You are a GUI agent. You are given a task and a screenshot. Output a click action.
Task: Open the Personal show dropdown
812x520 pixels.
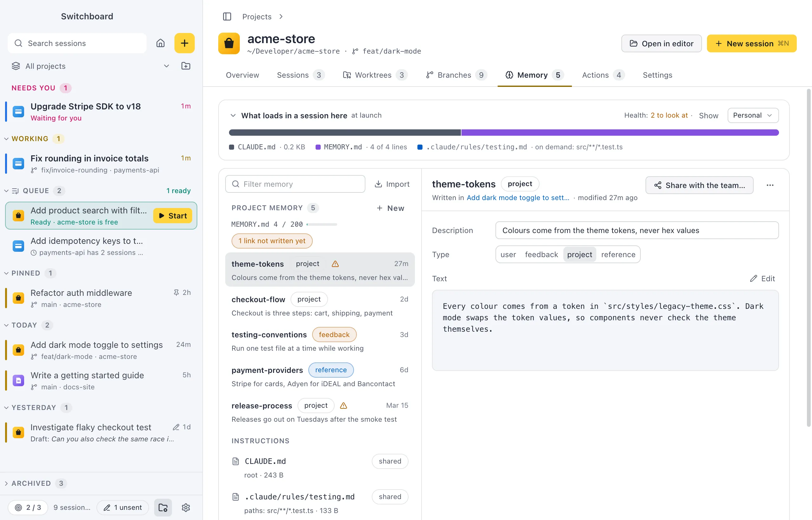(x=753, y=115)
